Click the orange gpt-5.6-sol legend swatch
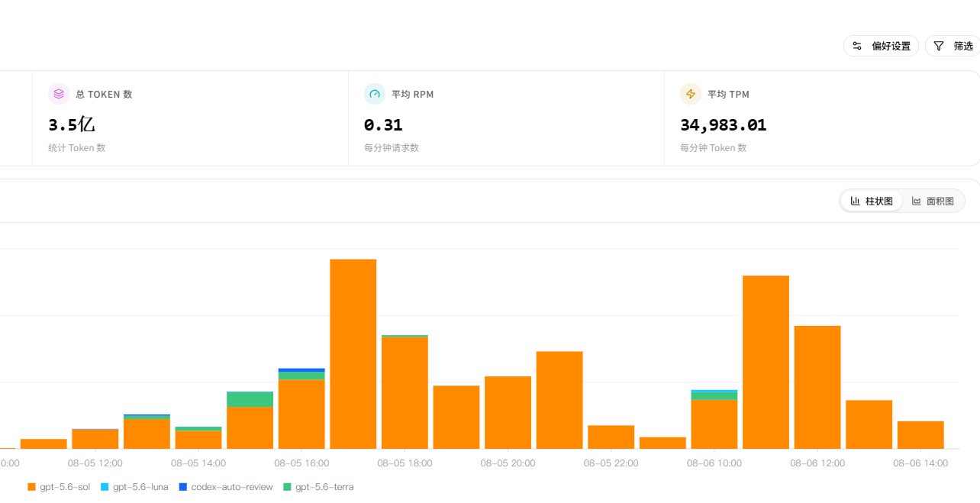 point(31,487)
